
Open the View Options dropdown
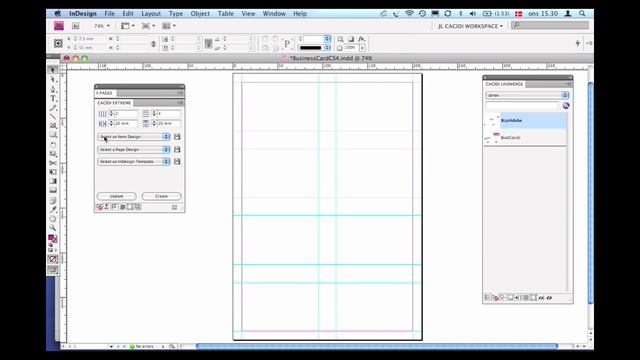[128, 26]
